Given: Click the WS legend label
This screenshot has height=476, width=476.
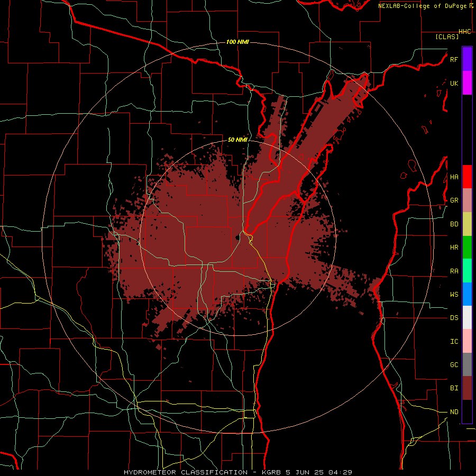Looking at the screenshot, I should pos(454,295).
